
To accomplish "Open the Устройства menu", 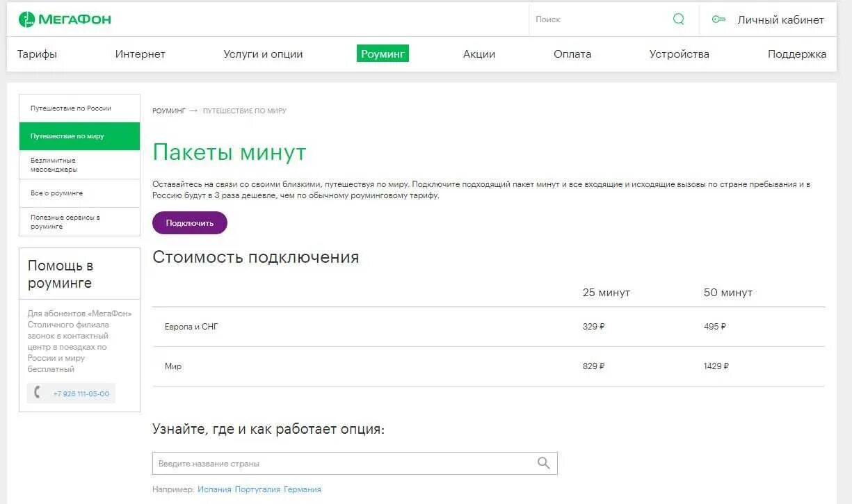I will tap(680, 54).
